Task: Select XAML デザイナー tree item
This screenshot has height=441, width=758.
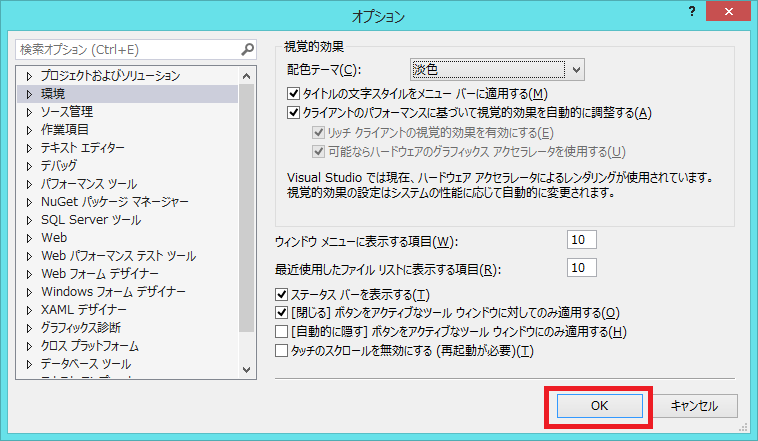Action: click(x=84, y=309)
